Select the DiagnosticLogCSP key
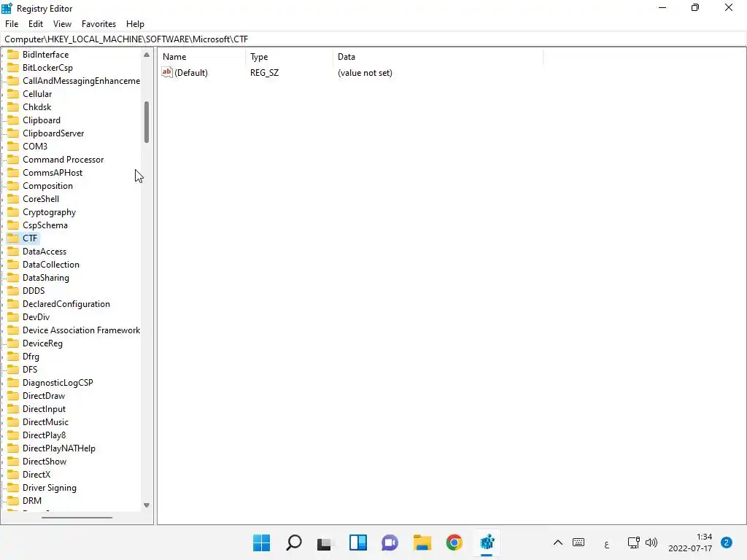This screenshot has width=747, height=560. pyautogui.click(x=58, y=382)
